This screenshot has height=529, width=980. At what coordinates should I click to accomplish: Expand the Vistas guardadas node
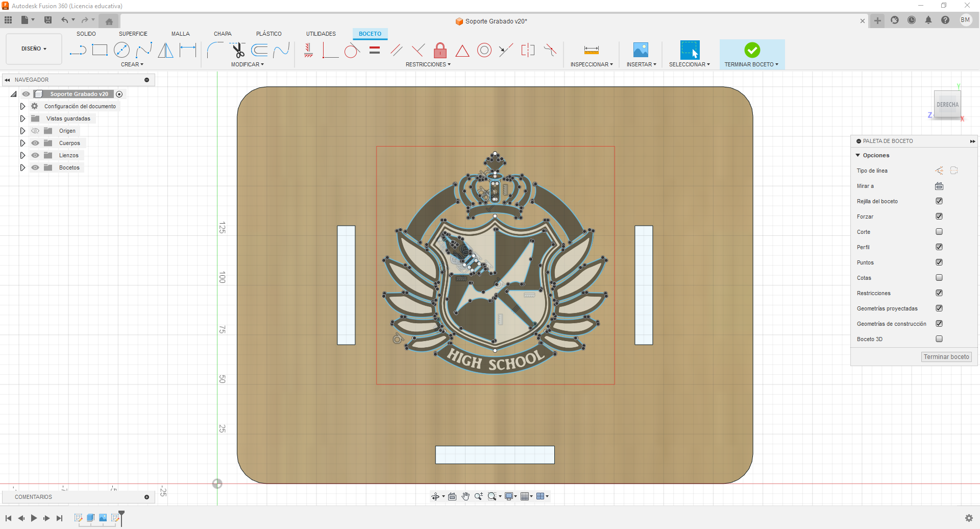22,118
